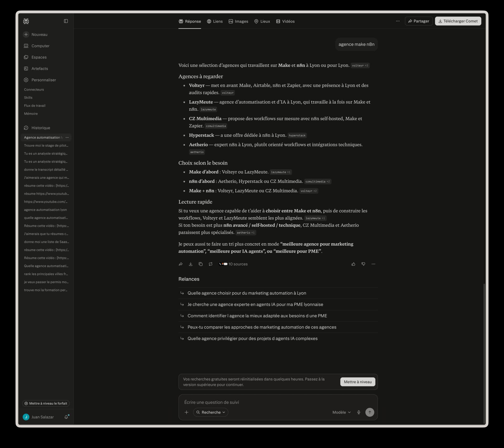Share the answer with arrow icon
The image size is (504, 448).
(181, 264)
